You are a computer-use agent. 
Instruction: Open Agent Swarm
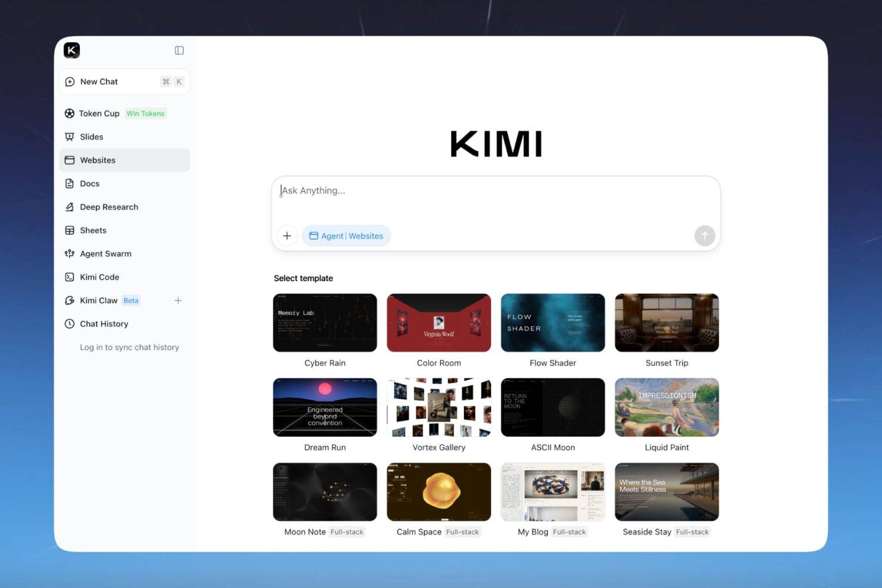pyautogui.click(x=124, y=253)
